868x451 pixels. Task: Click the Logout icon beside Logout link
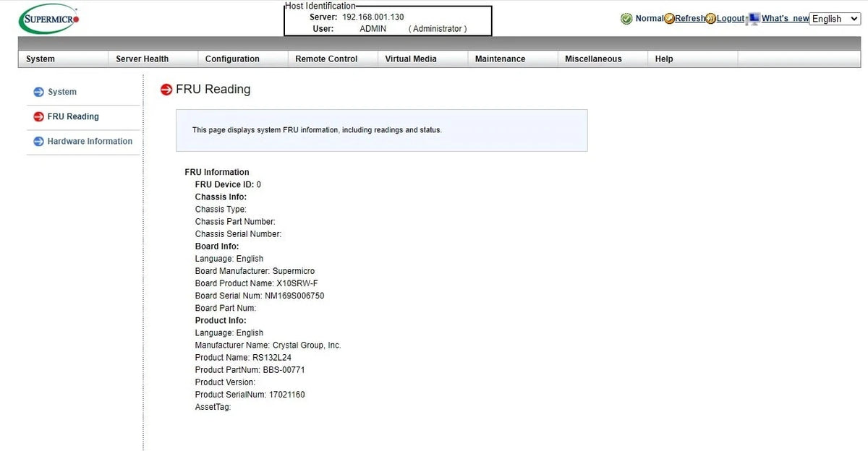click(x=711, y=19)
